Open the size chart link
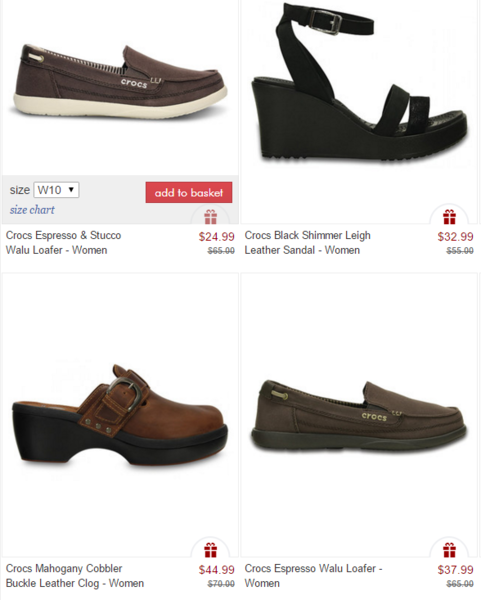The image size is (481, 600). (x=32, y=210)
